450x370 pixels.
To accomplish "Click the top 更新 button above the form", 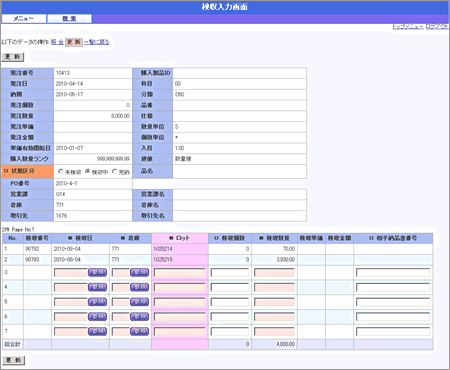I will [13, 57].
